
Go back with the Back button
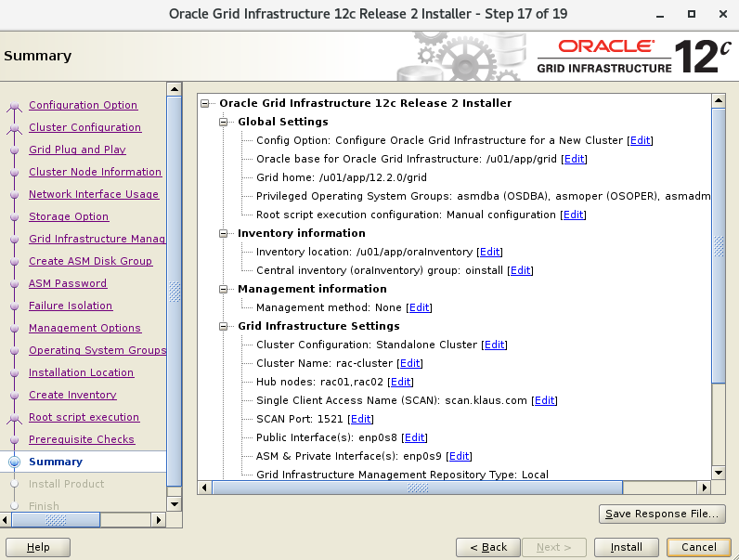tap(487, 547)
